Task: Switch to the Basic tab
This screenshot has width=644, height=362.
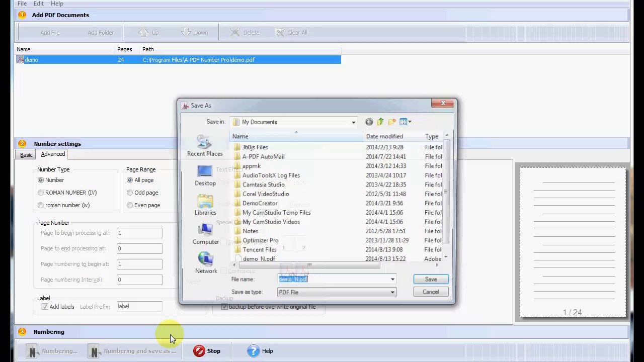Action: click(x=26, y=155)
